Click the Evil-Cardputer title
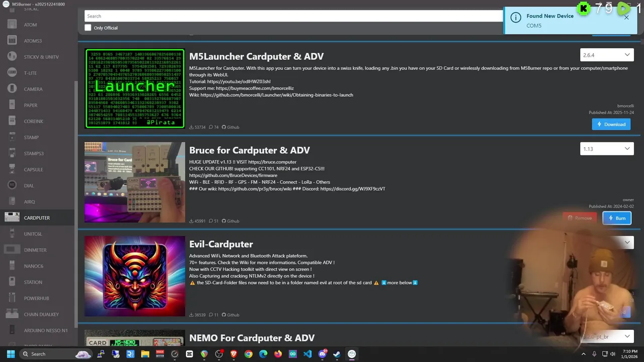 pos(221,244)
